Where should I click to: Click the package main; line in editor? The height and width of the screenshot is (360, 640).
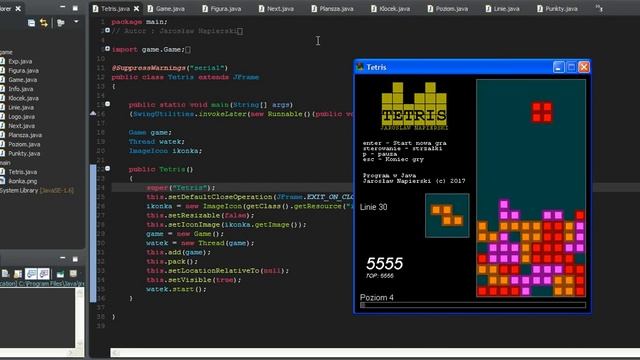139,22
